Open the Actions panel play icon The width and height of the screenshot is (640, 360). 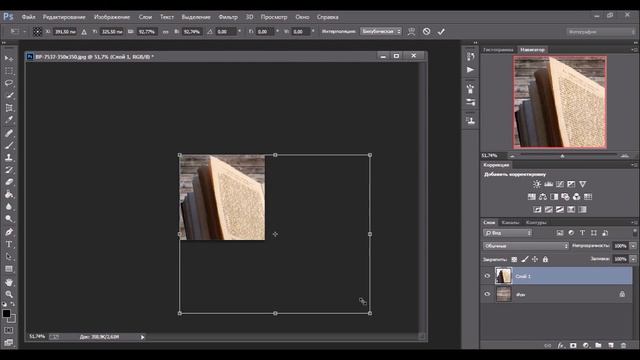point(470,70)
